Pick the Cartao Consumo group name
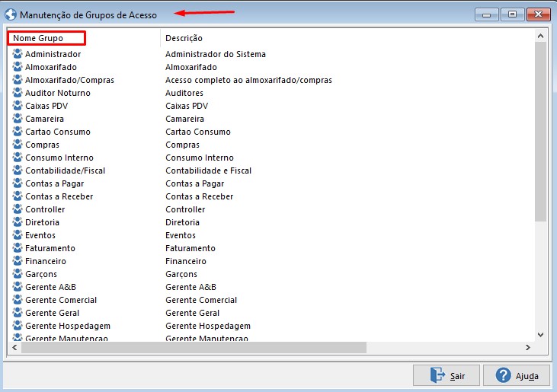The width and height of the screenshot is (557, 392). (x=58, y=132)
